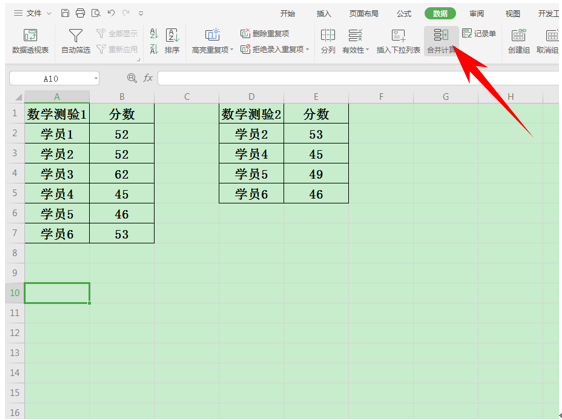Select the cell 数学测验1
The image size is (562, 420).
click(x=57, y=114)
